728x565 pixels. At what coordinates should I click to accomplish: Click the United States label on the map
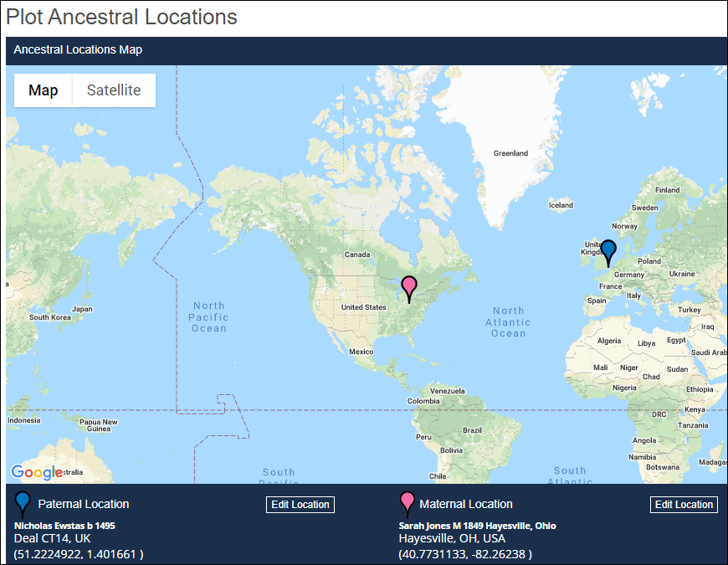(361, 307)
